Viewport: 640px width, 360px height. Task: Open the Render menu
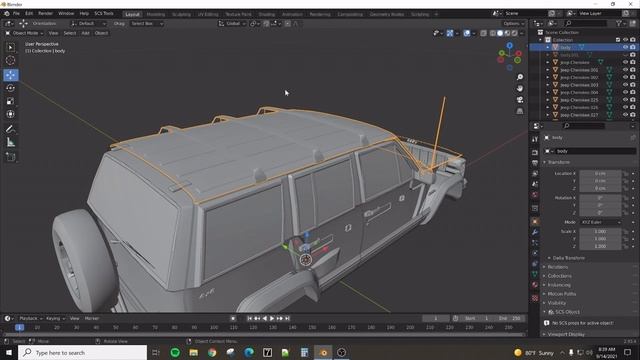(45, 13)
